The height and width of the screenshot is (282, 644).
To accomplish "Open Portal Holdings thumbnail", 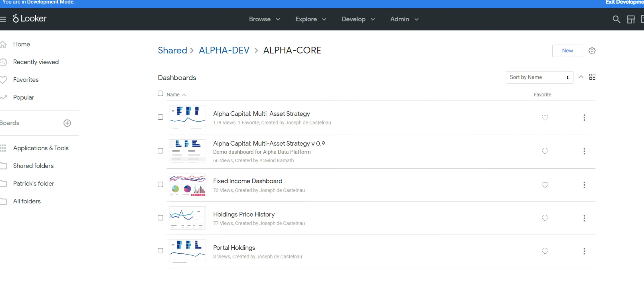I will (x=187, y=251).
